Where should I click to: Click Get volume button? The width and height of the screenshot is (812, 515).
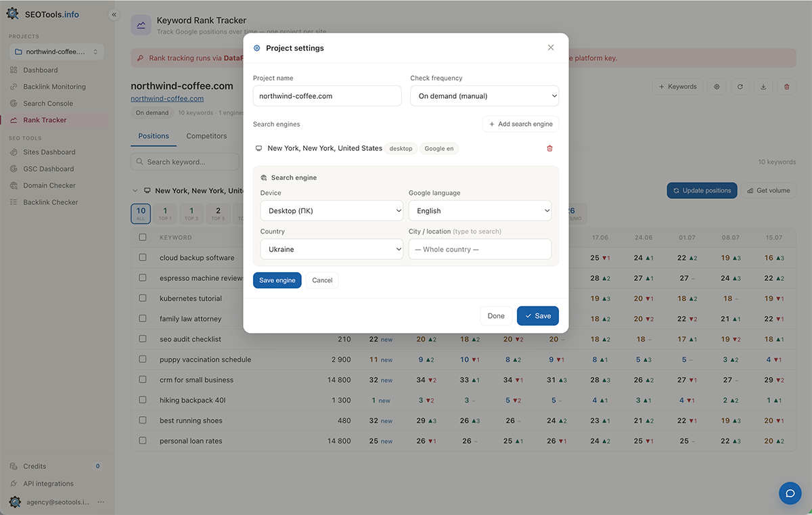click(769, 191)
